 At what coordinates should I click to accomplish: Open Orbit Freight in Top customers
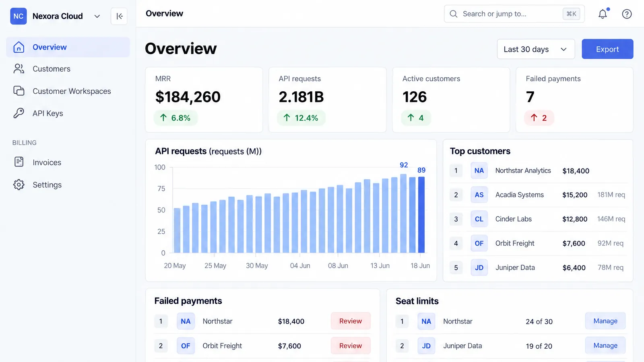click(538, 243)
